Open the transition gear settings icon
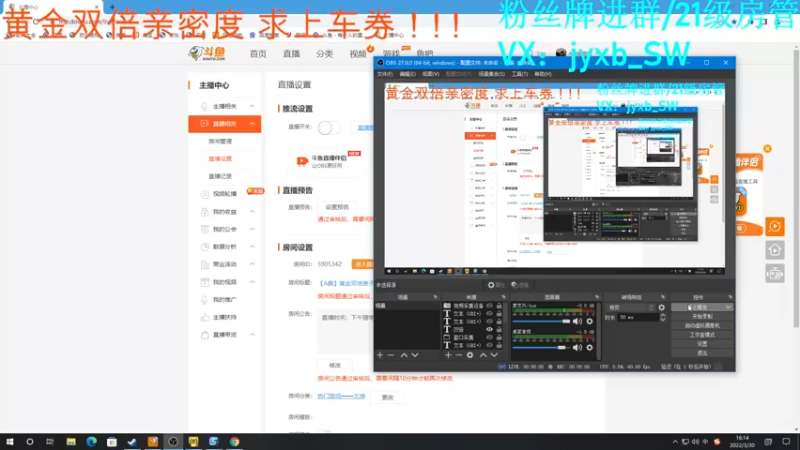The image size is (800, 450). pyautogui.click(x=662, y=308)
